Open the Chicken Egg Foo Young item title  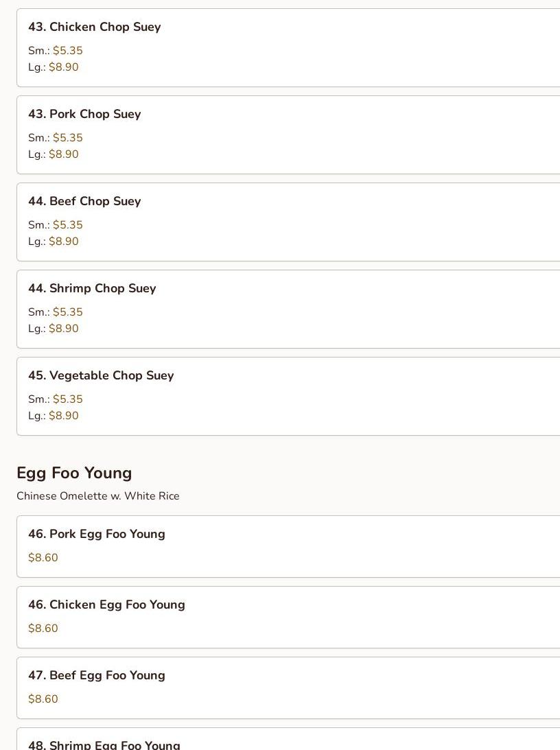106,605
